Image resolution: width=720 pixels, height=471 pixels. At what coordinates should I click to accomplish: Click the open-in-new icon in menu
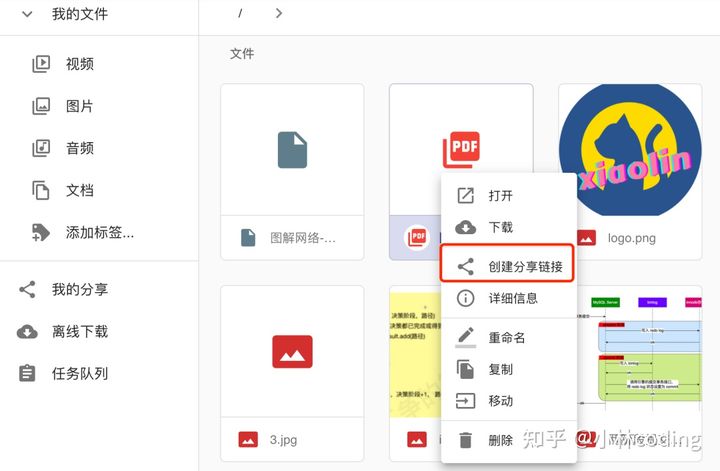pos(466,196)
